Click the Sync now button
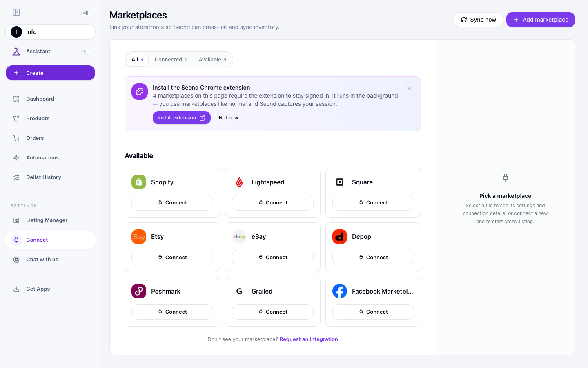This screenshot has height=368, width=588. click(x=478, y=20)
